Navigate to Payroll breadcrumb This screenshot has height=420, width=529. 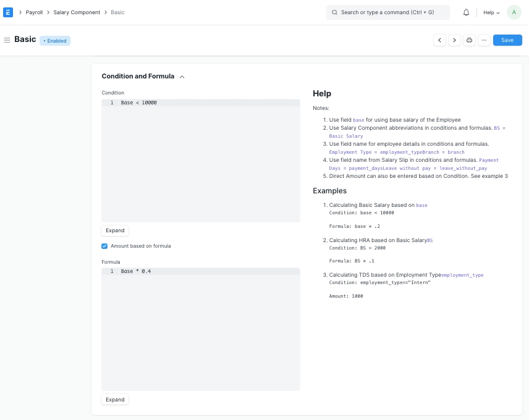coord(34,12)
